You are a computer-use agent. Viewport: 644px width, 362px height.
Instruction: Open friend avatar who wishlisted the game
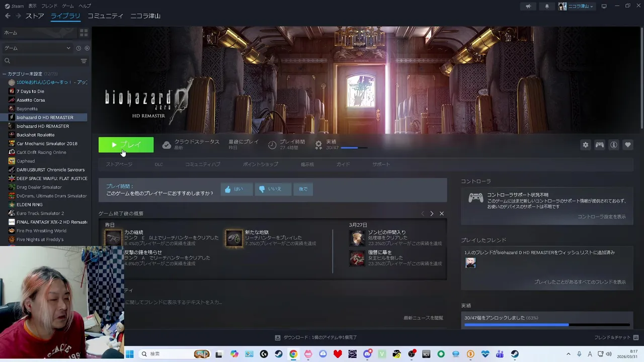click(x=470, y=262)
